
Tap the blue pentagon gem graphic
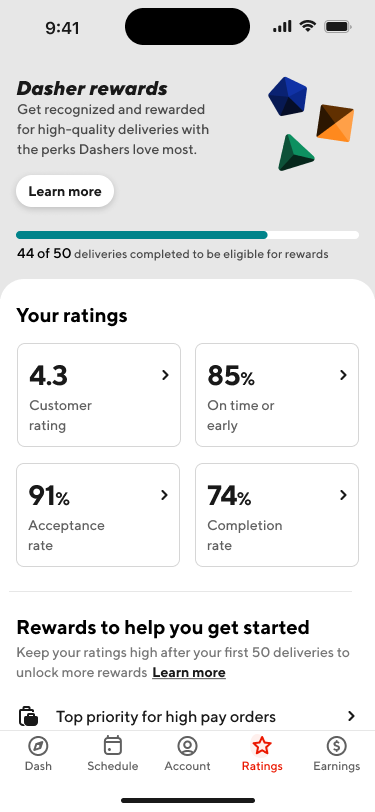pos(288,96)
